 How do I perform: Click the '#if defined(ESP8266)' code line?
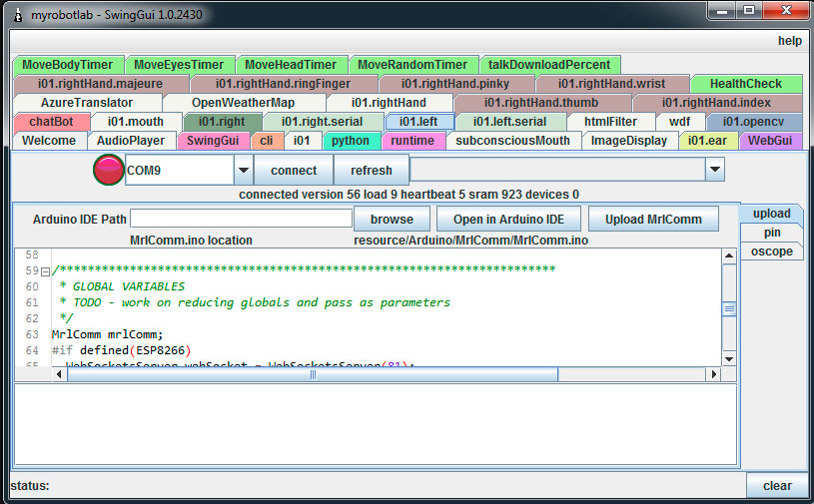pos(122,350)
